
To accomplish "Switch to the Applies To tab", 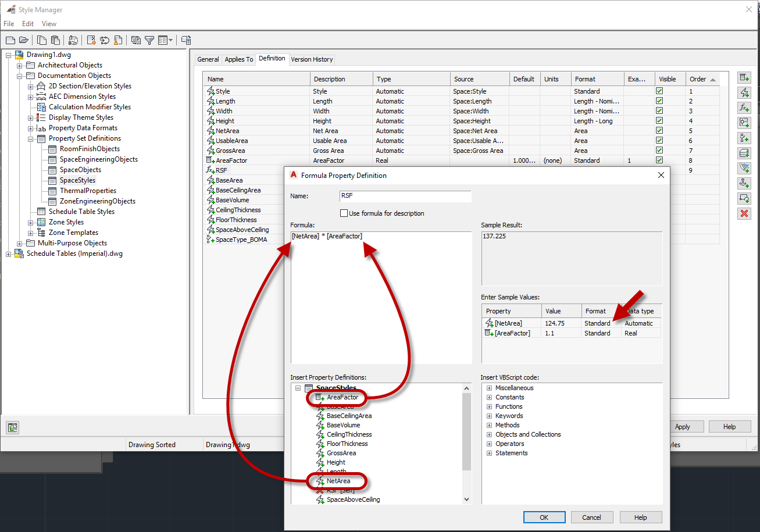I will [x=239, y=59].
